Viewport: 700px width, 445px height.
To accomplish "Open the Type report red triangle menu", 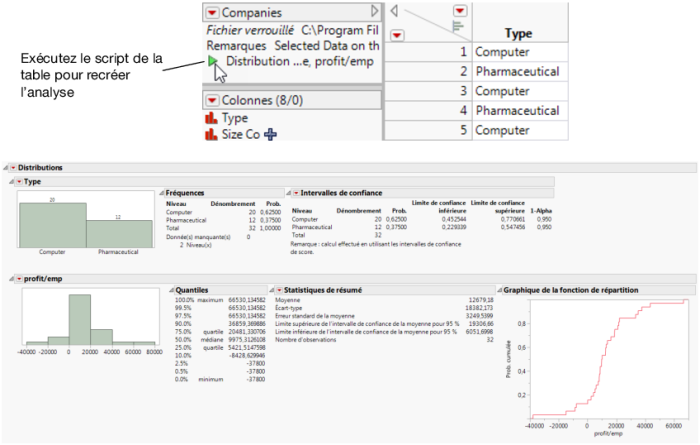I will tap(19, 181).
